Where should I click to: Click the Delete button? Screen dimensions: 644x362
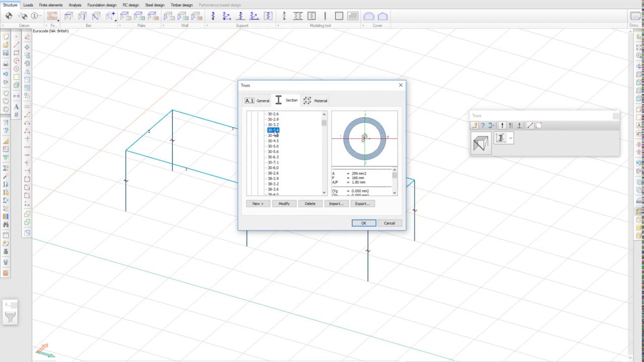(310, 204)
